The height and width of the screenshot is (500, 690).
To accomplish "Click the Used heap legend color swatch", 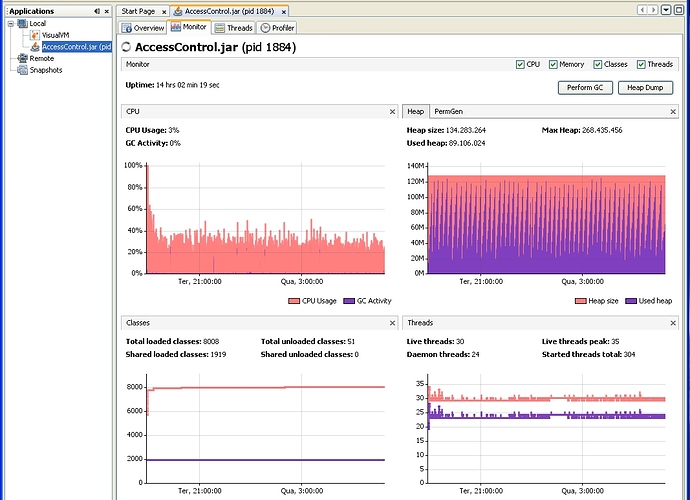I will click(631, 301).
